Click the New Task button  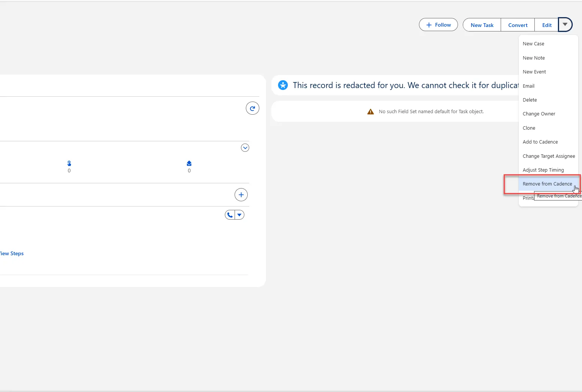(x=482, y=25)
